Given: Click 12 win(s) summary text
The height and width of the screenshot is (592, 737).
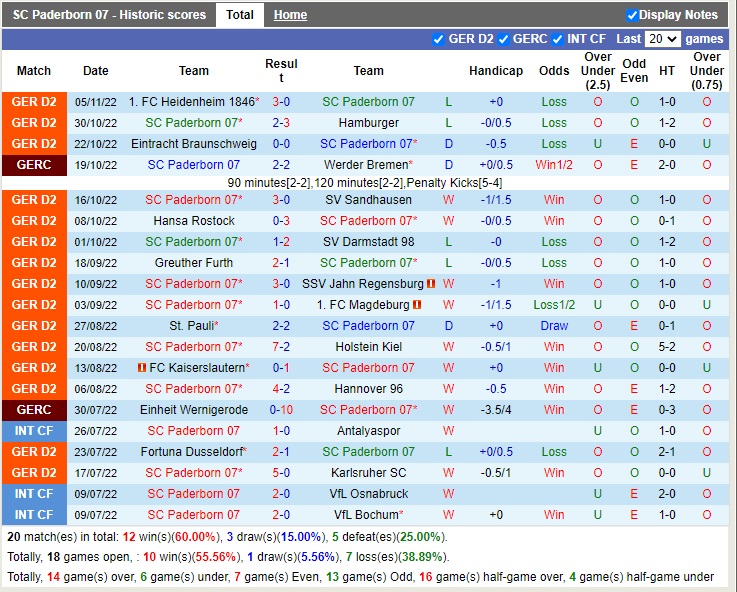Looking at the screenshot, I should tap(147, 537).
